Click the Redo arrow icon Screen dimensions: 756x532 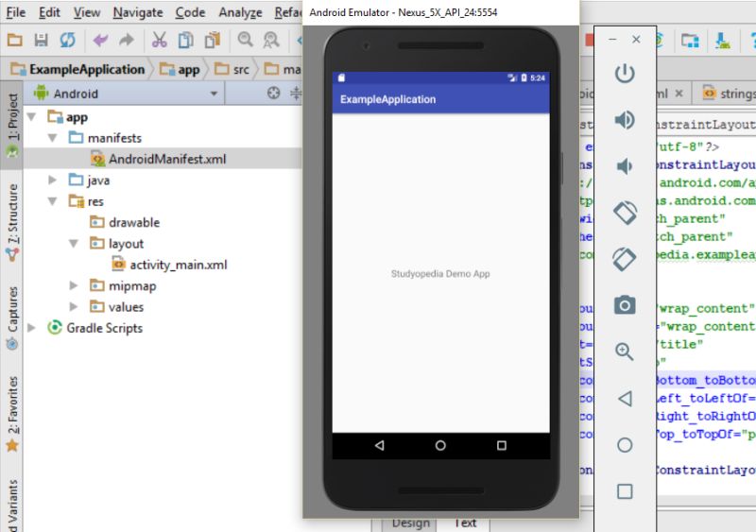[x=127, y=40]
